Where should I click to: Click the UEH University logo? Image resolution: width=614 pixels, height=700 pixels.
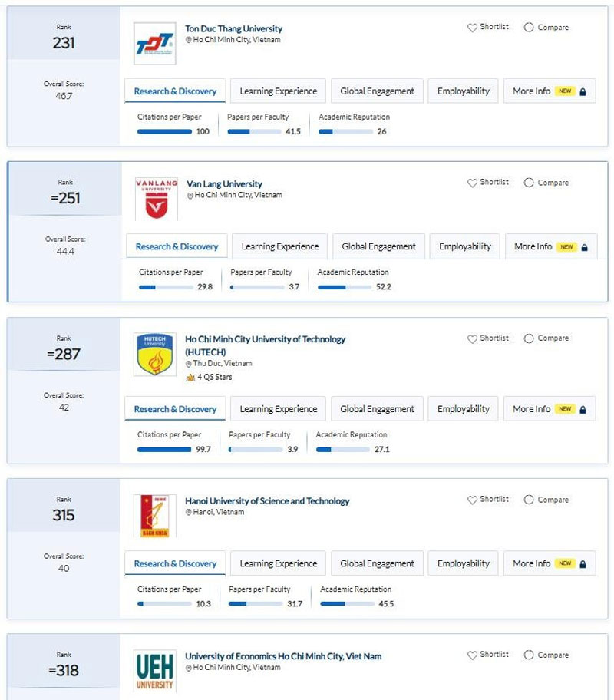[154, 671]
